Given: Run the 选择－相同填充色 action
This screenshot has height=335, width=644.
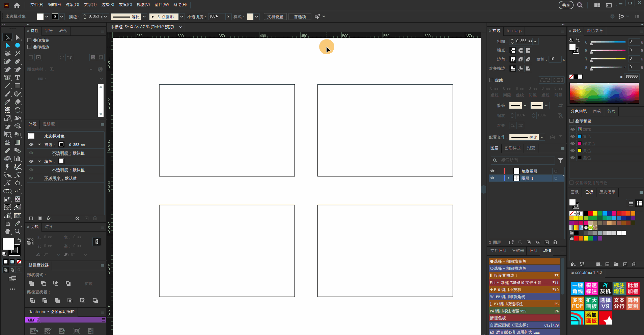Looking at the screenshot, I should (x=524, y=261).
